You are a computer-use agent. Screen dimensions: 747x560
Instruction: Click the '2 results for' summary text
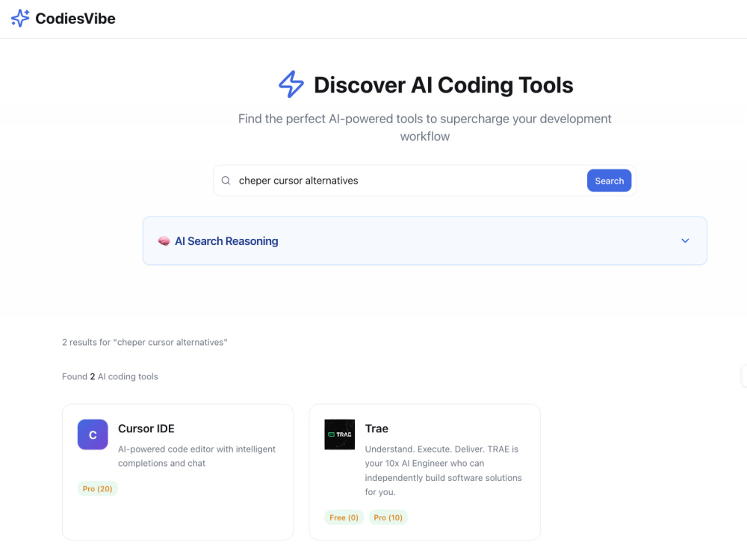(x=145, y=342)
